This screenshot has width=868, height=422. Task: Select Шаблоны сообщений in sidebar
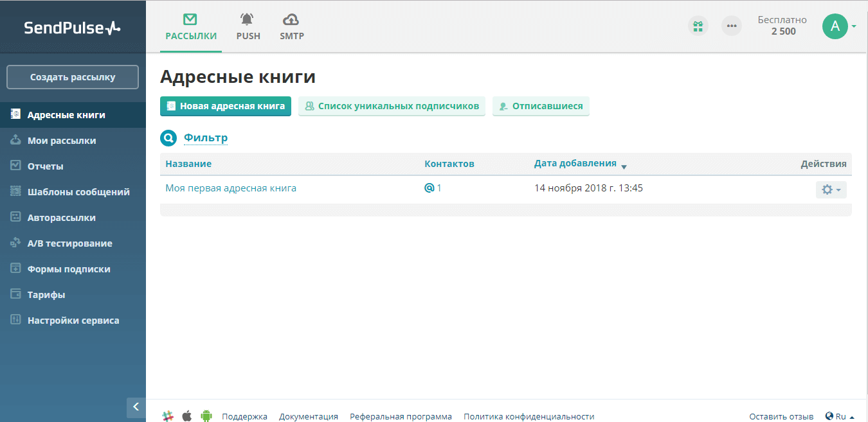pos(78,192)
